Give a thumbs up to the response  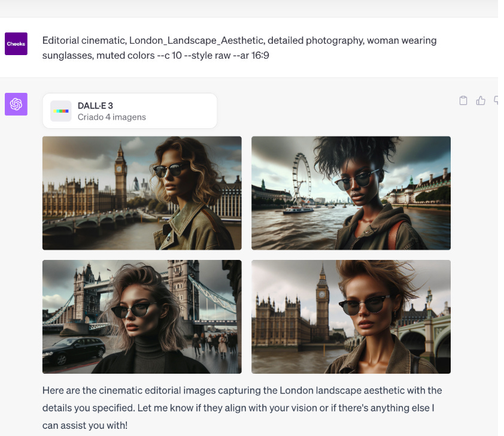pyautogui.click(x=481, y=101)
